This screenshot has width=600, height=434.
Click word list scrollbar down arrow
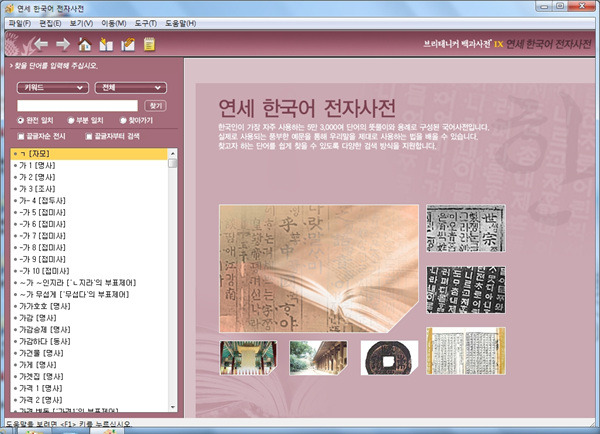(173, 407)
